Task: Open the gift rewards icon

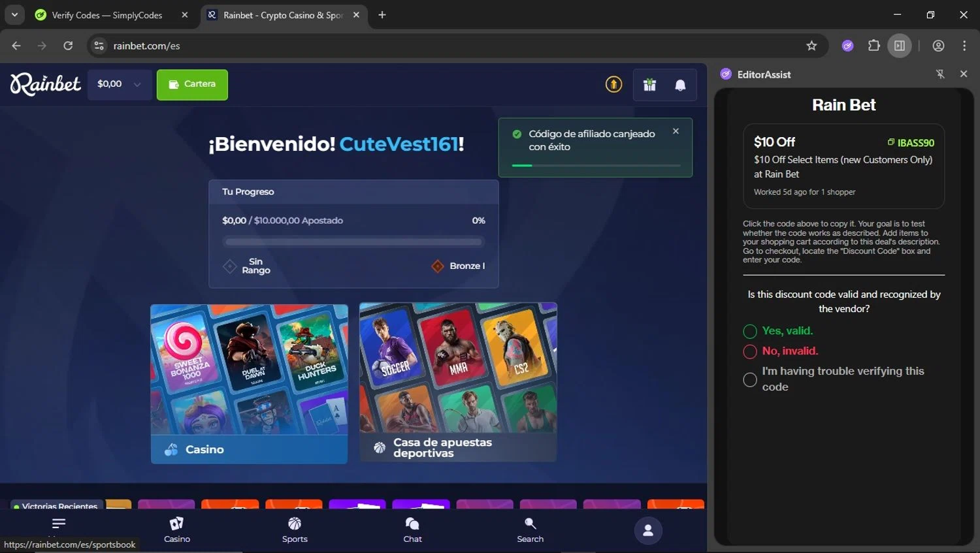Action: [649, 85]
